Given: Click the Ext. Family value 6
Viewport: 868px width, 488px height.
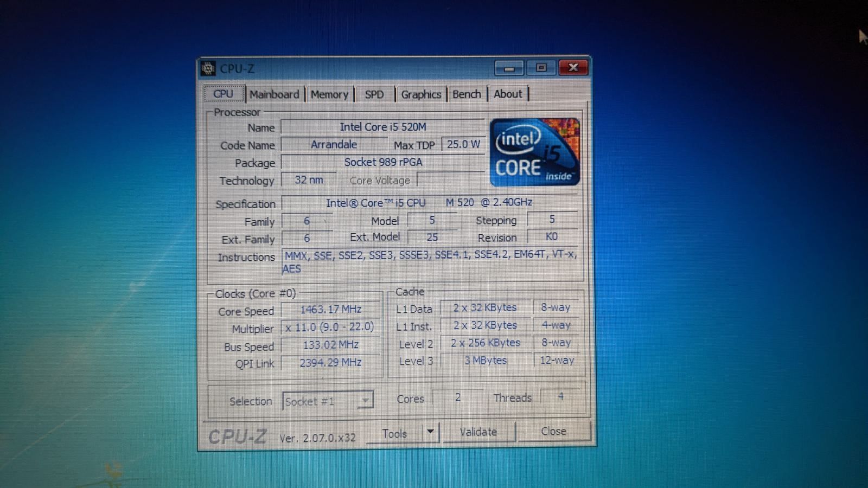Looking at the screenshot, I should click(307, 238).
